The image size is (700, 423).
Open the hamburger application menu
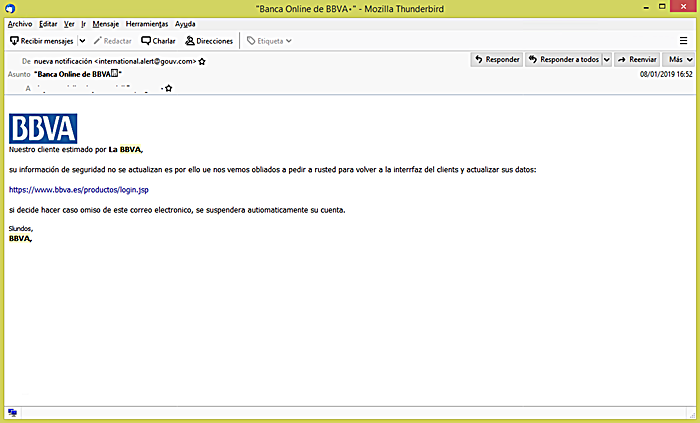683,41
